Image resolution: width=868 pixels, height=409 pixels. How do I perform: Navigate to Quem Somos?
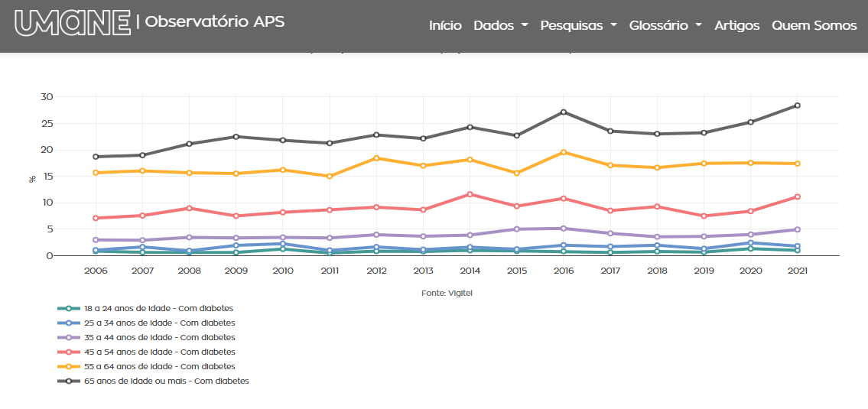(x=814, y=25)
